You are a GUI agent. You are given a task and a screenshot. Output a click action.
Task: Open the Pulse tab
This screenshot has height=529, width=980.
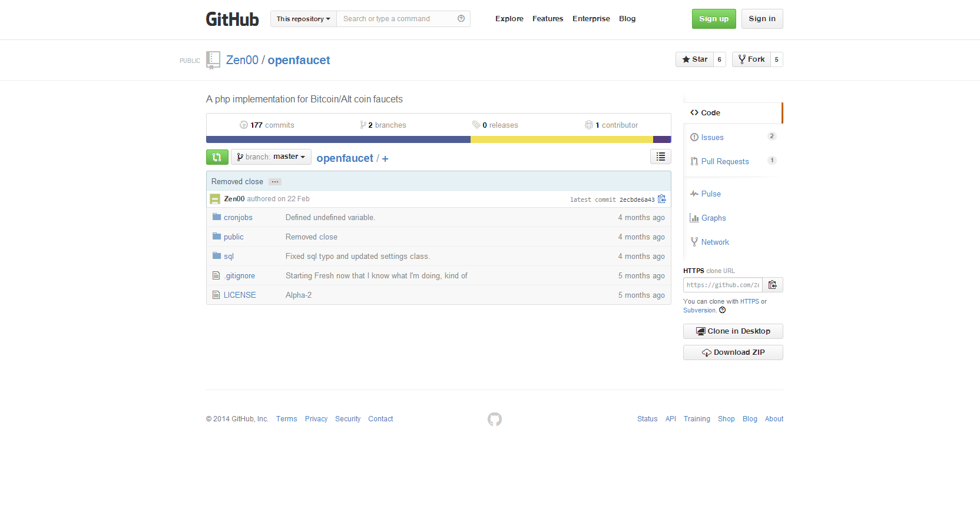[x=733, y=194]
